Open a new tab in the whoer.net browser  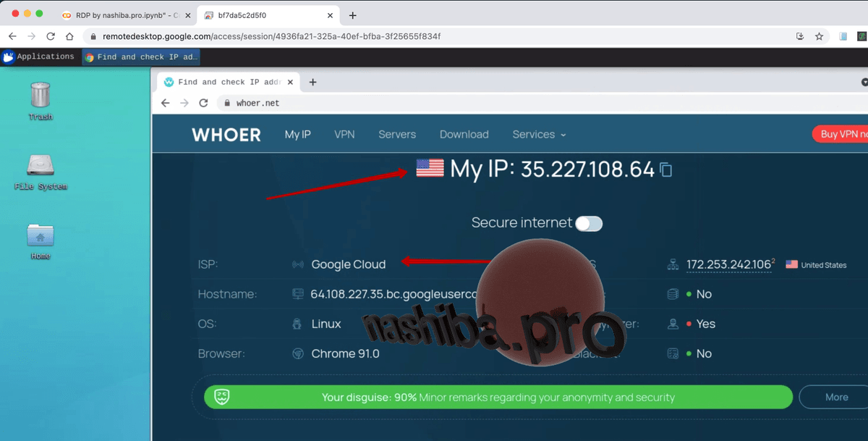click(312, 83)
